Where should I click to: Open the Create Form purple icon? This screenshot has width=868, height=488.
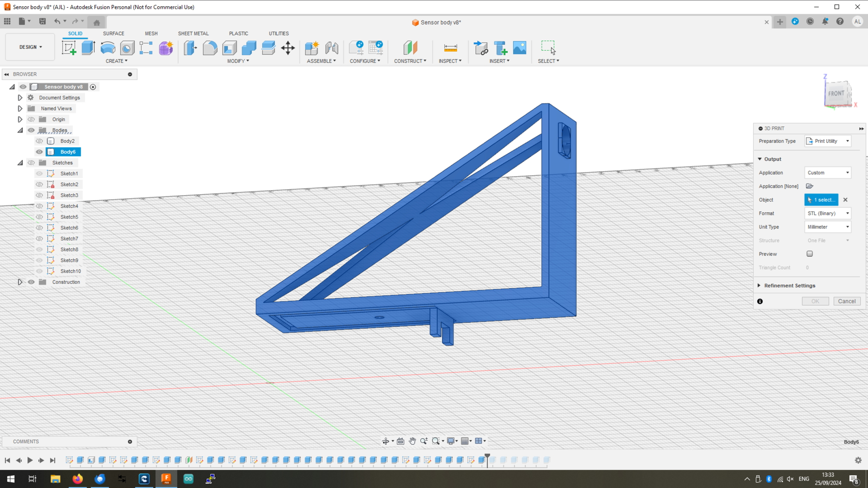[x=166, y=48]
